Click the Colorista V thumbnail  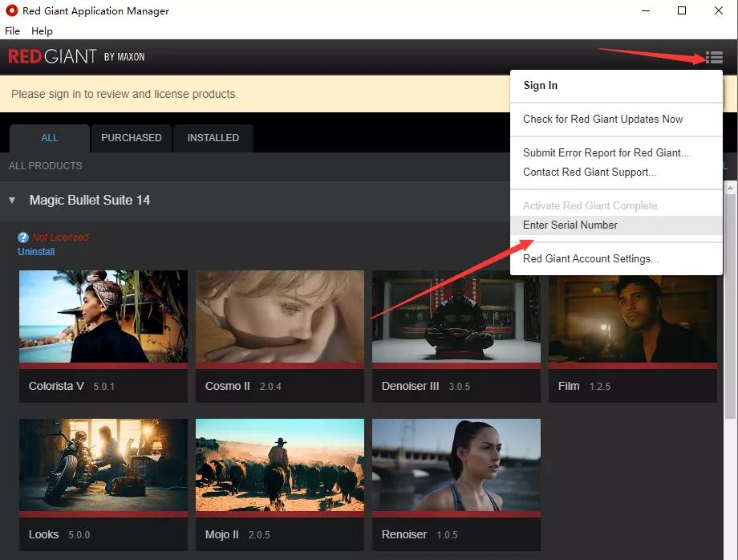pos(103,317)
